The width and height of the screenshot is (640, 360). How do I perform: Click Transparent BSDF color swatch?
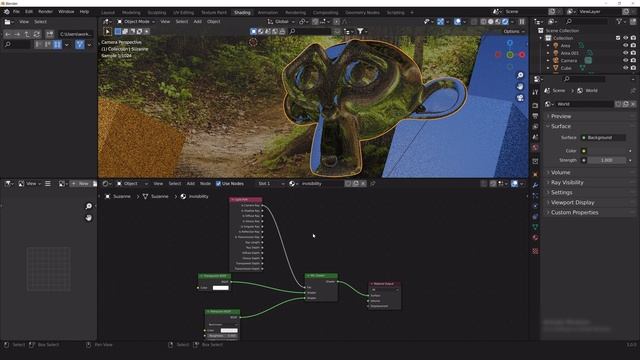coord(221,288)
